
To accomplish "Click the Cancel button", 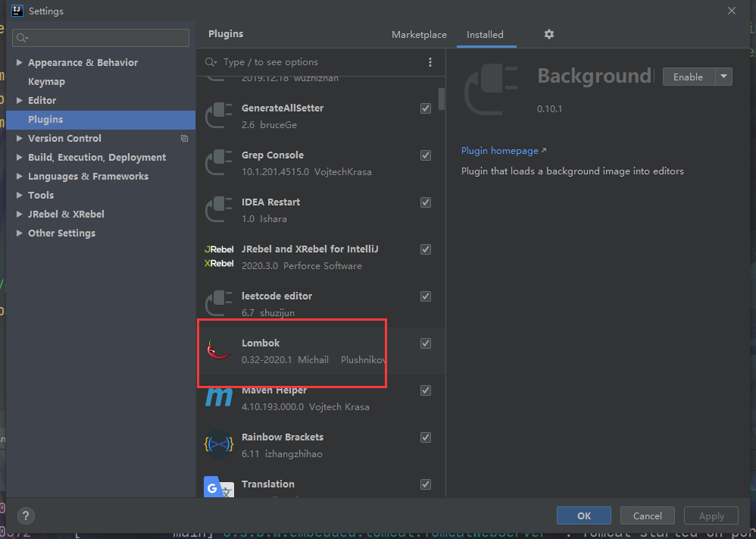I will (x=648, y=515).
